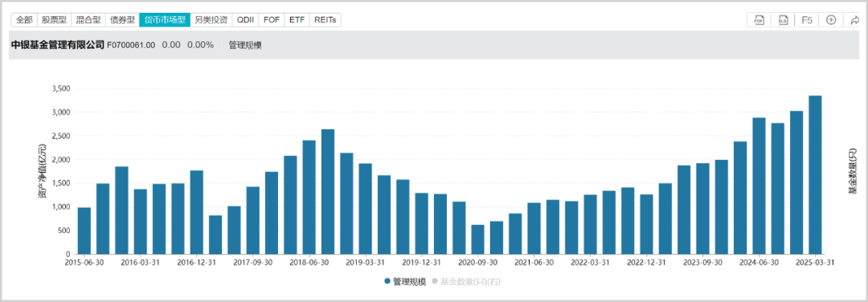
Task: Click the 中银基金管理有限公司 company title
Action: click(x=58, y=45)
